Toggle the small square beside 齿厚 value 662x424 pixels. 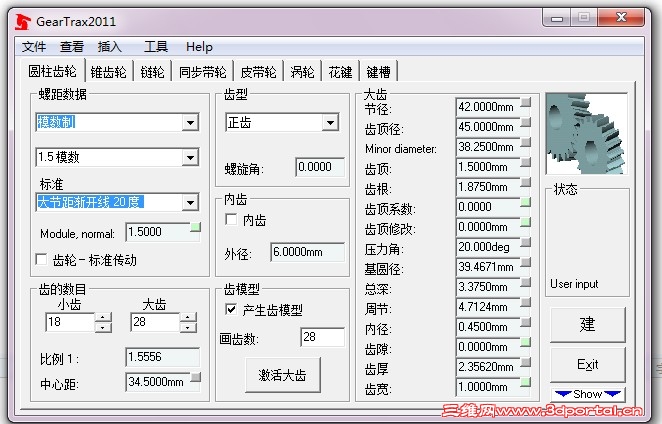point(526,362)
